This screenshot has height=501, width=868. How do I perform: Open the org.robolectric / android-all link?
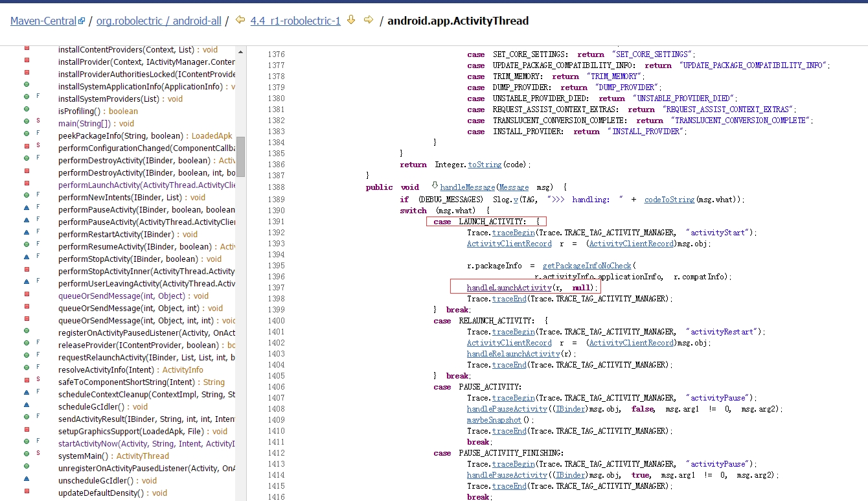[159, 21]
